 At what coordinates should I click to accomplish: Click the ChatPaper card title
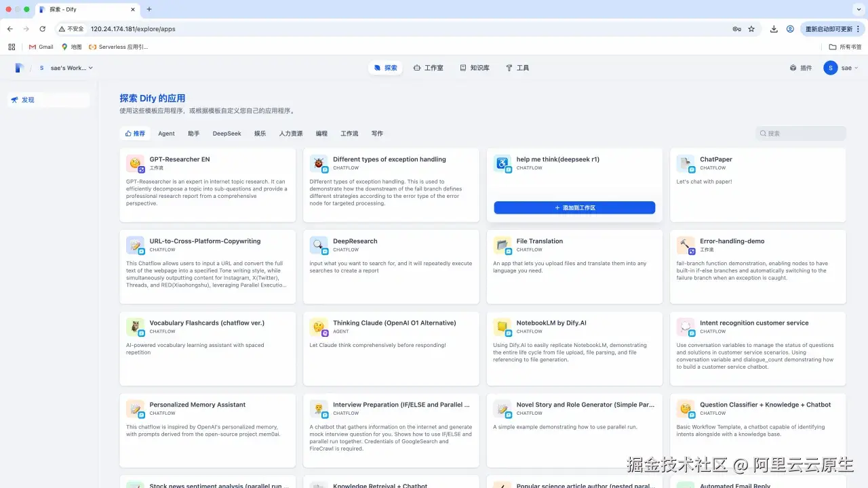click(716, 159)
